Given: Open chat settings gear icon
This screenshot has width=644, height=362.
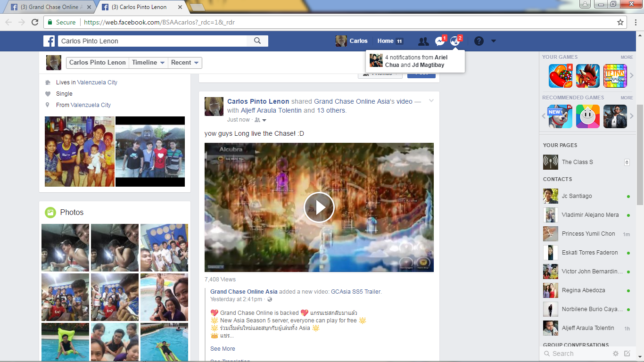Looking at the screenshot, I should [x=615, y=354].
